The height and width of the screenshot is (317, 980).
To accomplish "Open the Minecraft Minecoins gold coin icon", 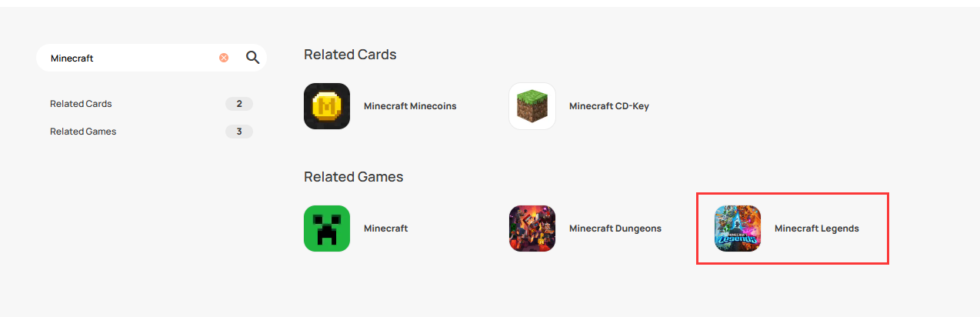I will (327, 106).
